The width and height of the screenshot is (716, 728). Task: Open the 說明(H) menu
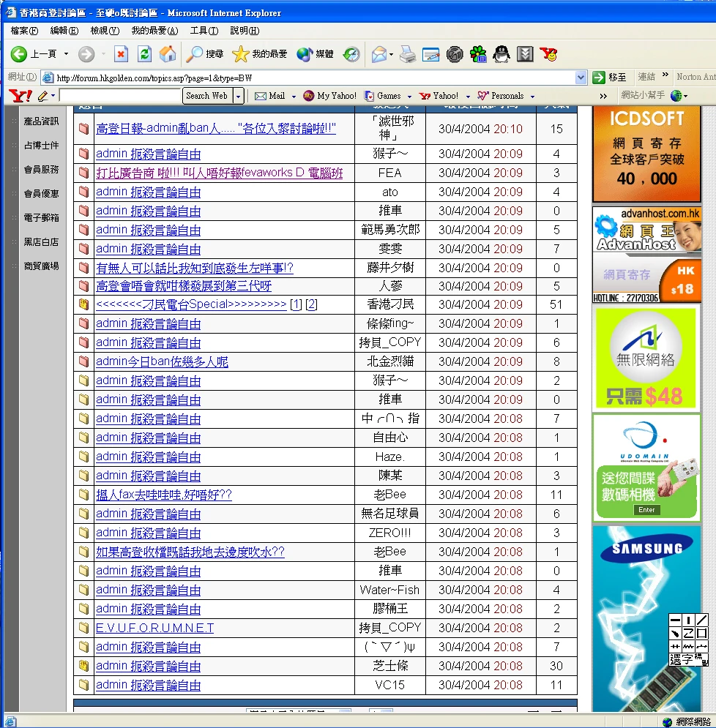(x=245, y=31)
